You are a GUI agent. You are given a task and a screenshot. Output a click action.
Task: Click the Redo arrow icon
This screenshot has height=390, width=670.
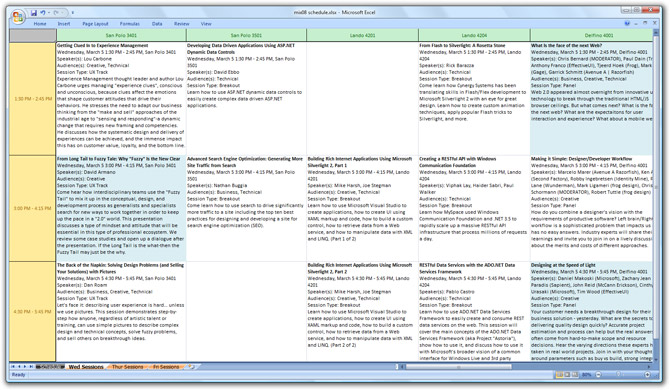(56, 13)
